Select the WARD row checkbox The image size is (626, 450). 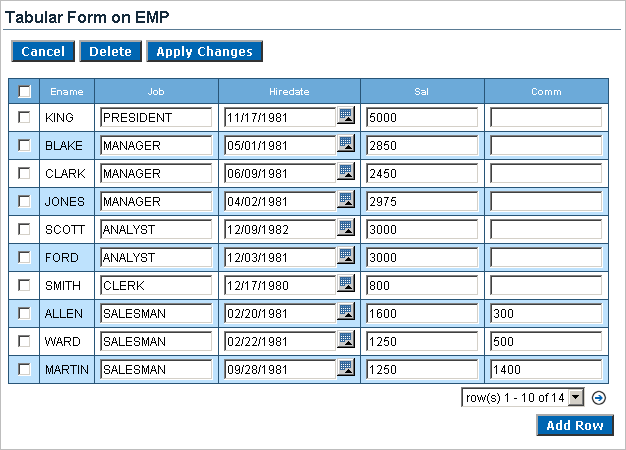click(24, 341)
